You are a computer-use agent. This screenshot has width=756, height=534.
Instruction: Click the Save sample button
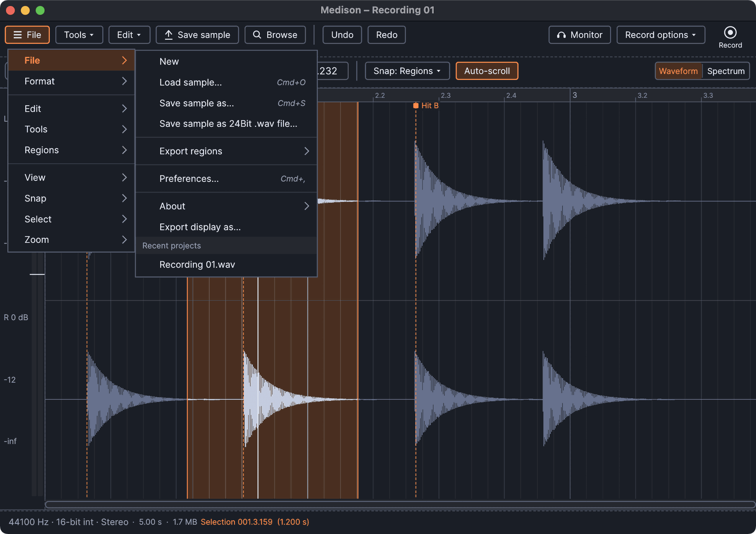tap(197, 35)
